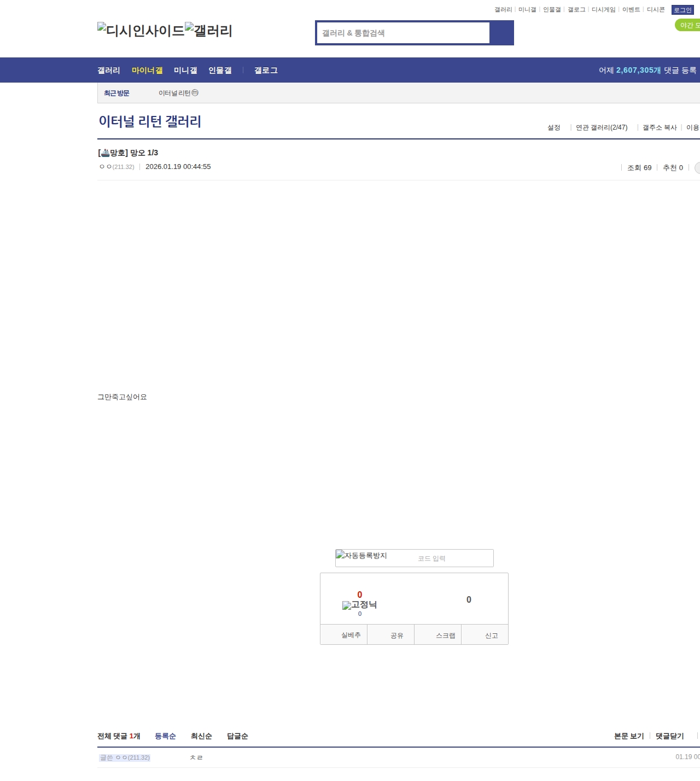Sort comments by 최신순
The height and width of the screenshot is (781, 700).
click(201, 736)
